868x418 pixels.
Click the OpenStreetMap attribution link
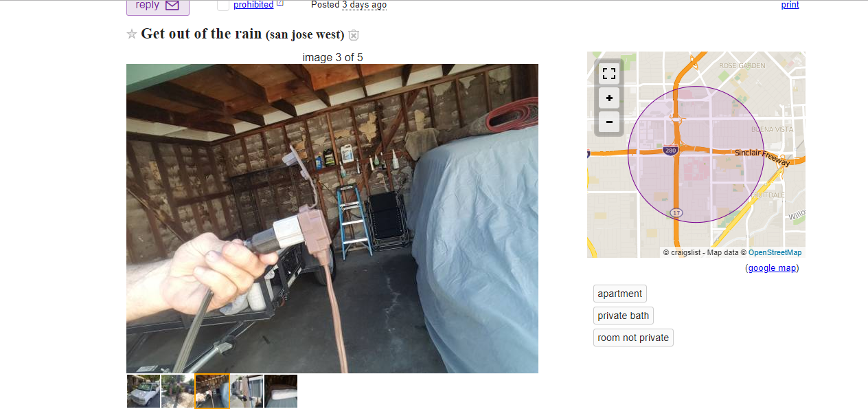click(x=775, y=252)
